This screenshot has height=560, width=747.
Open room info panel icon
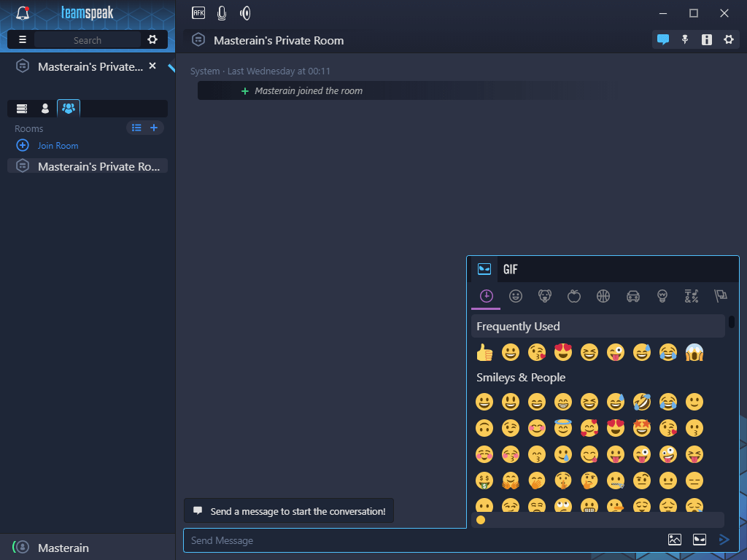pos(706,40)
